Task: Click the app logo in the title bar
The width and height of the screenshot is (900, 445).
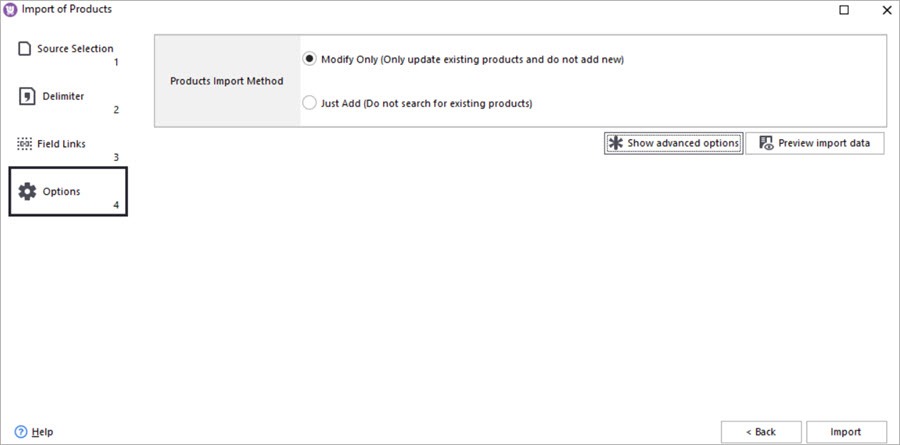Action: tap(10, 10)
